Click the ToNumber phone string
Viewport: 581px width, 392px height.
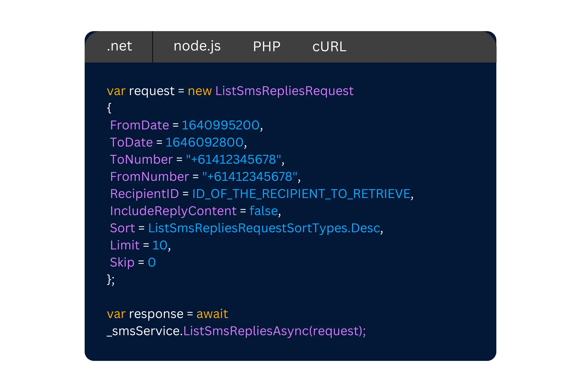pos(235,159)
